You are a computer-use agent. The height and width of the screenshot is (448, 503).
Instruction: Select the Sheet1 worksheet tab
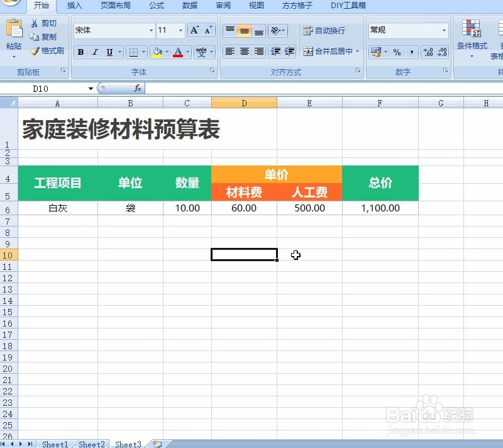(55, 444)
